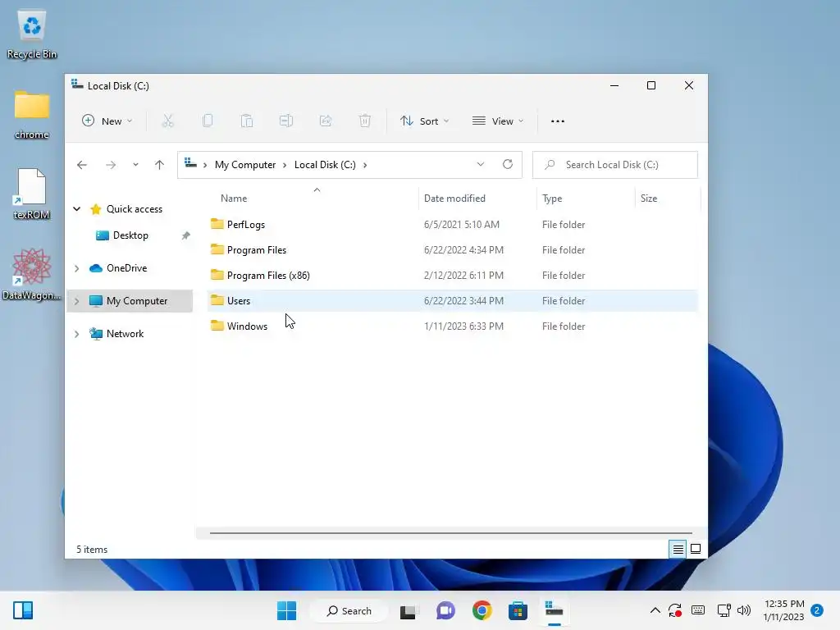Switch to Details view icon in status bar
This screenshot has height=630, width=840.
pyautogui.click(x=678, y=549)
